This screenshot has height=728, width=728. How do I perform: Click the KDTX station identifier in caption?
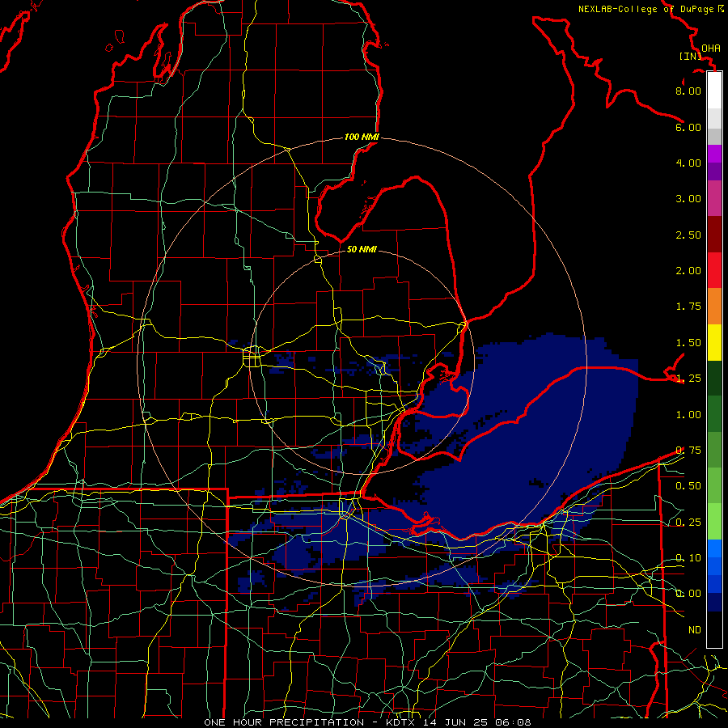tap(400, 722)
